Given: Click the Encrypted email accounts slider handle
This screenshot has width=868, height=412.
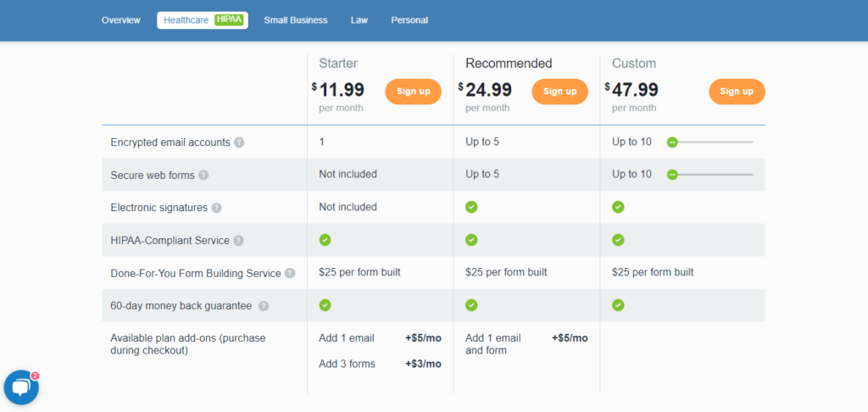Looking at the screenshot, I should point(672,142).
